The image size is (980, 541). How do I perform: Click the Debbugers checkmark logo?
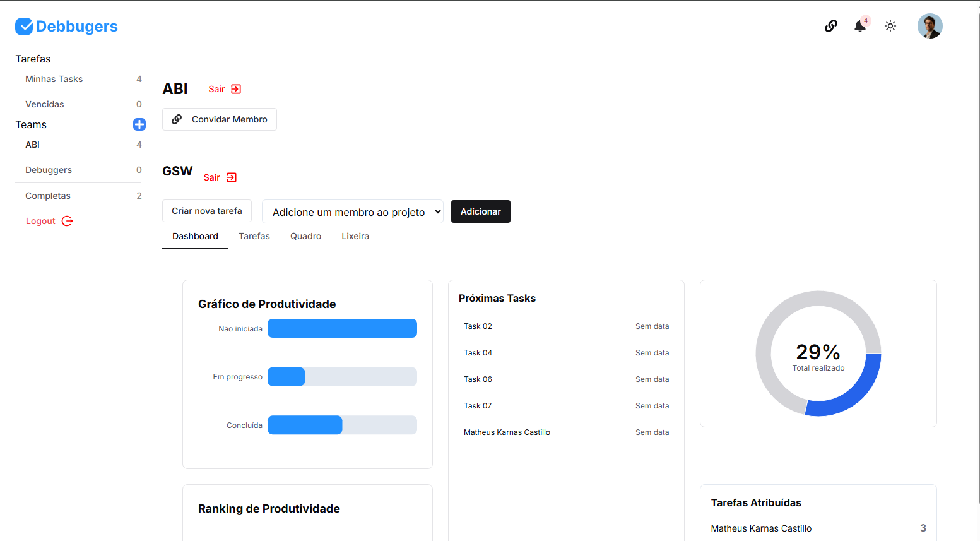coord(24,26)
